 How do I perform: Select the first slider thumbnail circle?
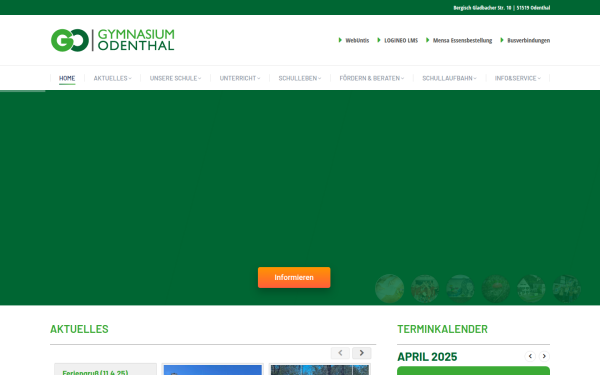click(390, 289)
